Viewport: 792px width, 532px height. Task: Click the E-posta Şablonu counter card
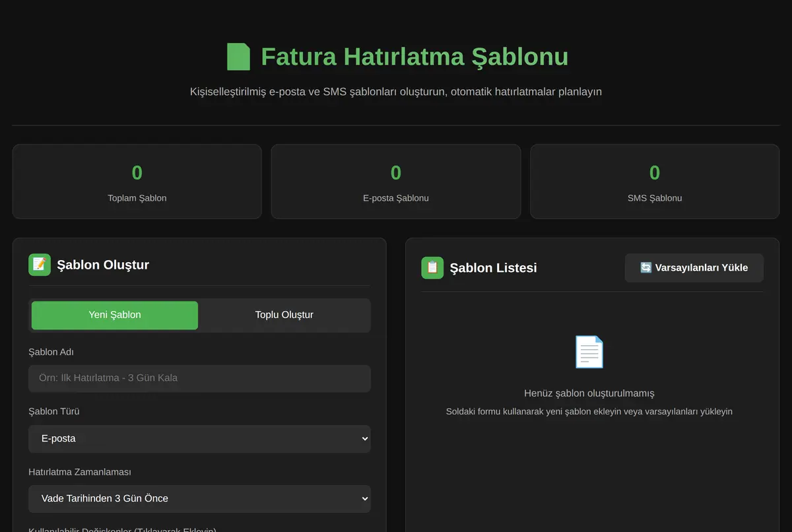point(396,182)
